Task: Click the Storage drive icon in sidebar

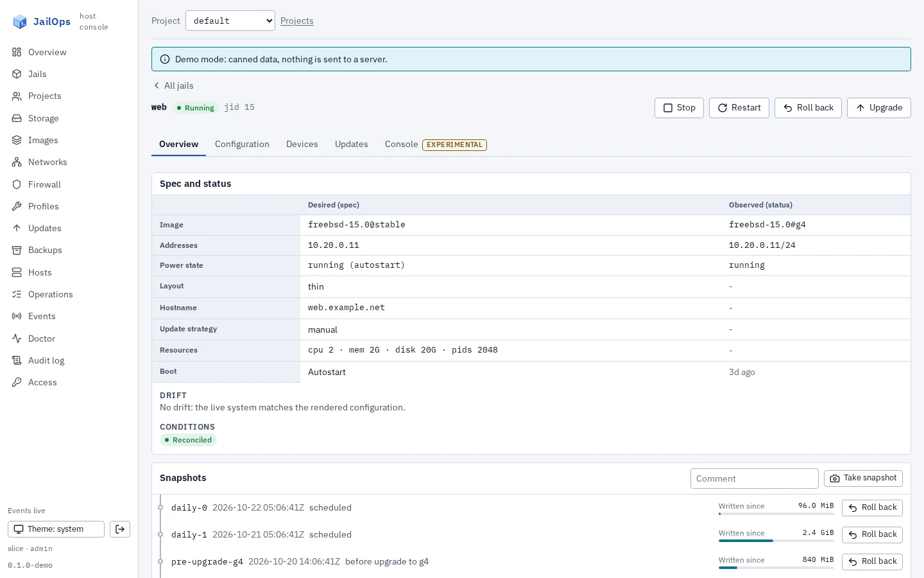Action: click(17, 118)
